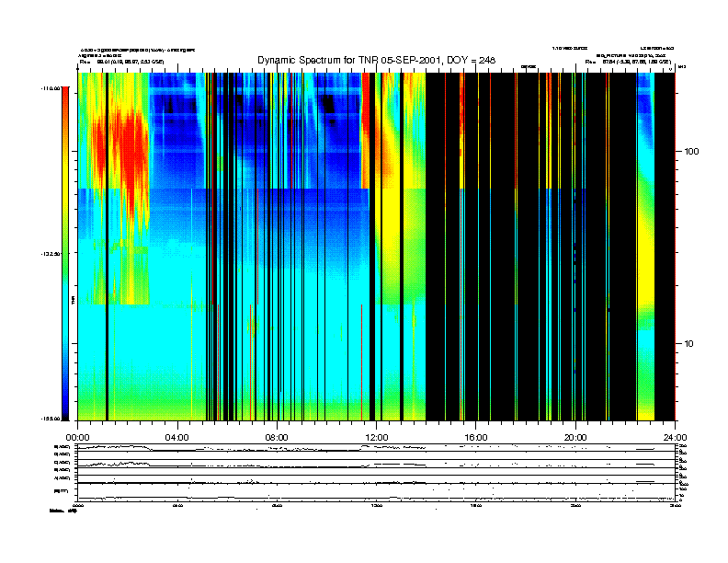This screenshot has height=563, width=728.
Task: Click the blue bottom of the color scale bar
Action: (x=65, y=395)
